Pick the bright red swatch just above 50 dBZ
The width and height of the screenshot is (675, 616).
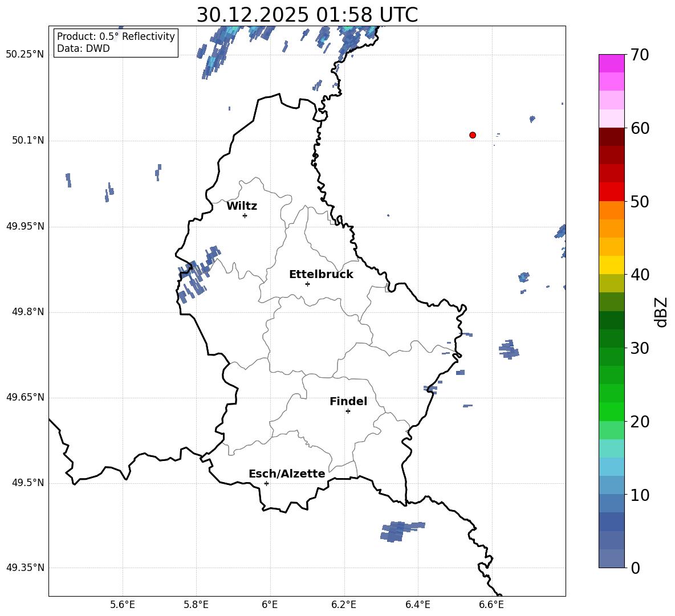coord(612,192)
